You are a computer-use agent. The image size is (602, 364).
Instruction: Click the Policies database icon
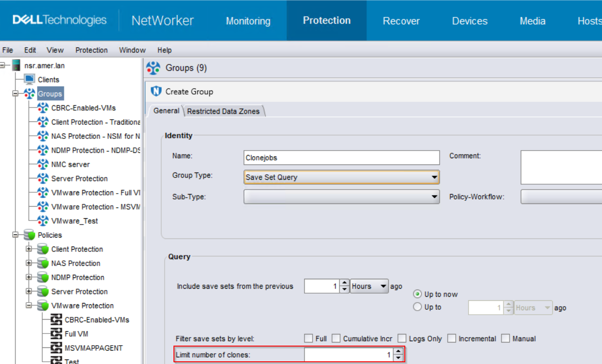pos(30,235)
